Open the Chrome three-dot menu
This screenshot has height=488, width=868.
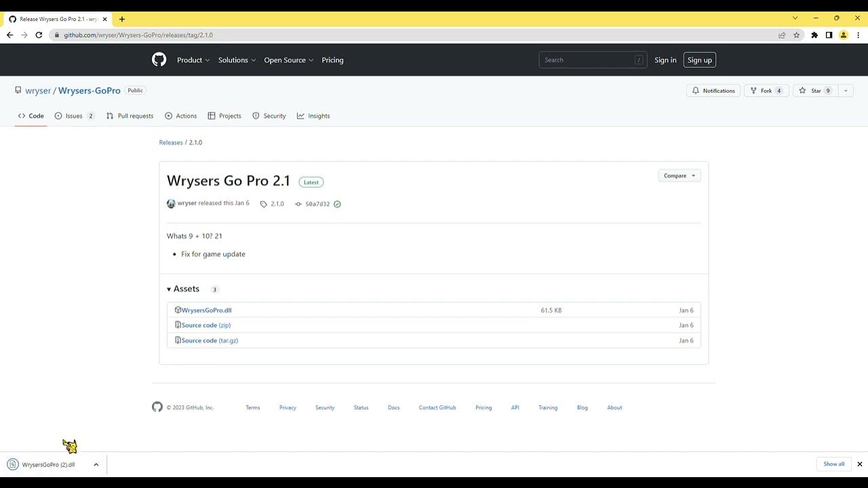click(x=858, y=35)
